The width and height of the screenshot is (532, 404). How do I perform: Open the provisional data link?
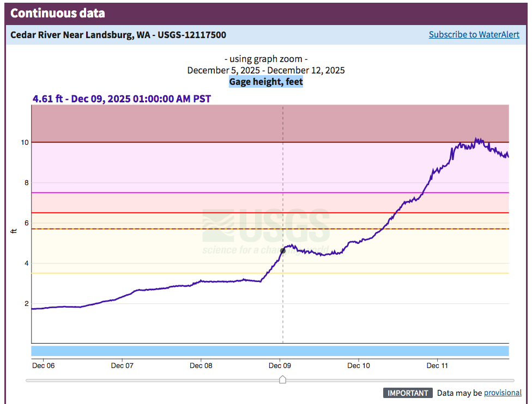pos(503,393)
